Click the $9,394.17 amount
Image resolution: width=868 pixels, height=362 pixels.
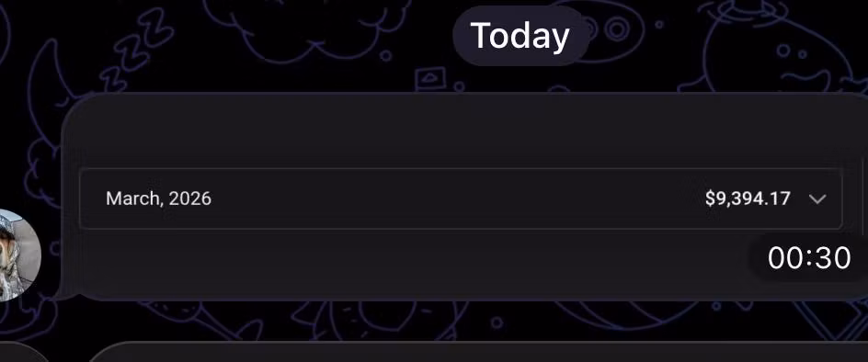(x=748, y=198)
